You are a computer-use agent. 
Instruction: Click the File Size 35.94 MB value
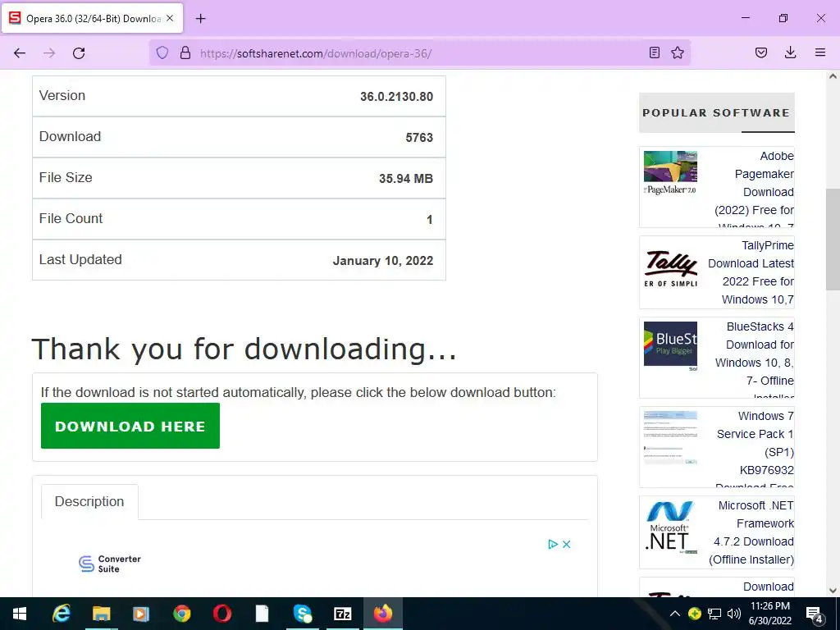point(405,178)
